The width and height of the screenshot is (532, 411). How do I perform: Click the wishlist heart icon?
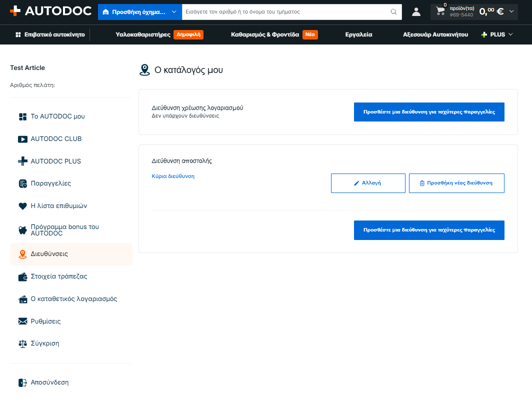tap(22, 206)
